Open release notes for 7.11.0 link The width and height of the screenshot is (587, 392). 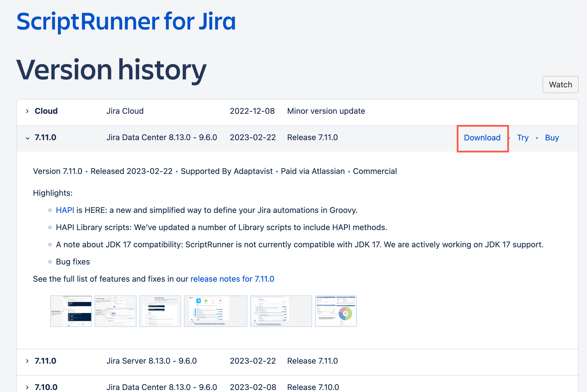point(232,279)
